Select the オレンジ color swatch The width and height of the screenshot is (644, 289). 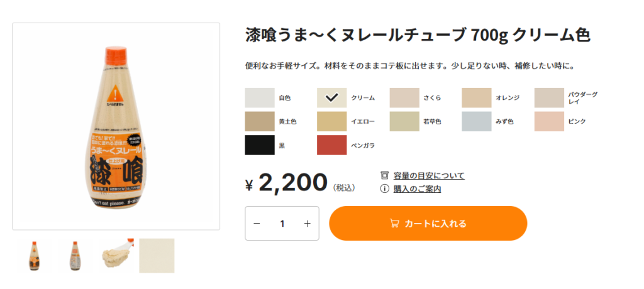point(477,98)
